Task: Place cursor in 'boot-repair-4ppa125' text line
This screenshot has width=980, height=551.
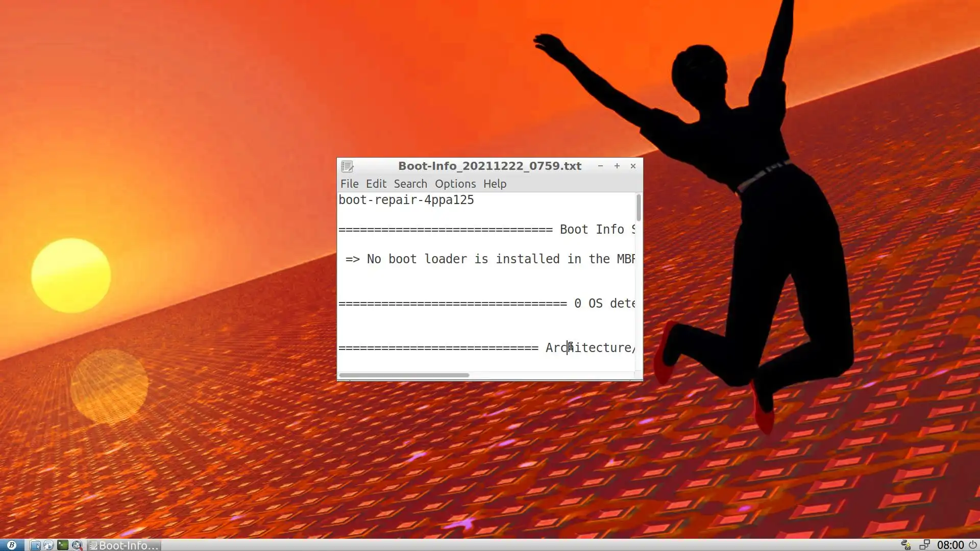Action: [x=406, y=200]
